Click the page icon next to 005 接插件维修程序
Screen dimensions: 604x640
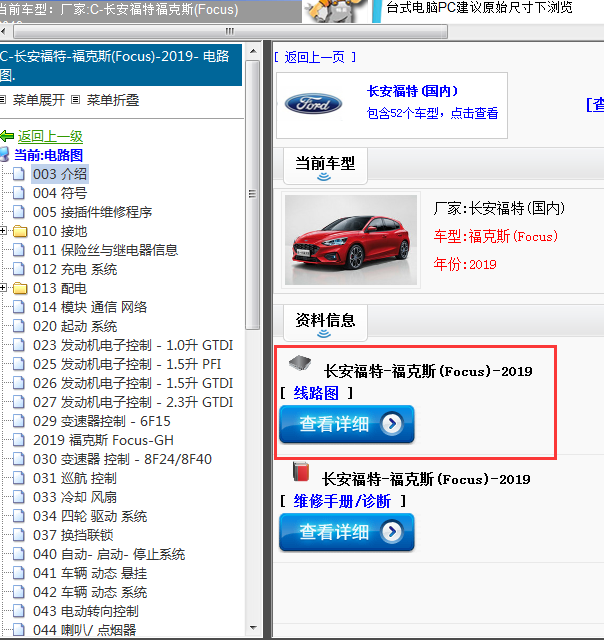(x=19, y=212)
